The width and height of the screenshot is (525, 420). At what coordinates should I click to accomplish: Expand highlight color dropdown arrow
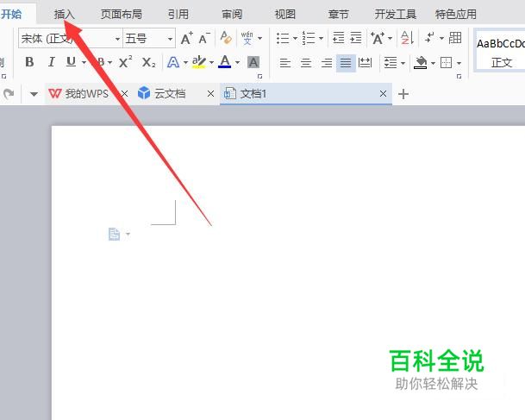pyautogui.click(x=211, y=63)
